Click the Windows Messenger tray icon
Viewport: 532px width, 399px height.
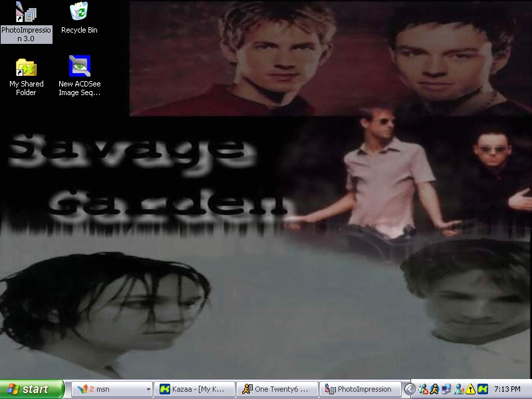click(459, 389)
